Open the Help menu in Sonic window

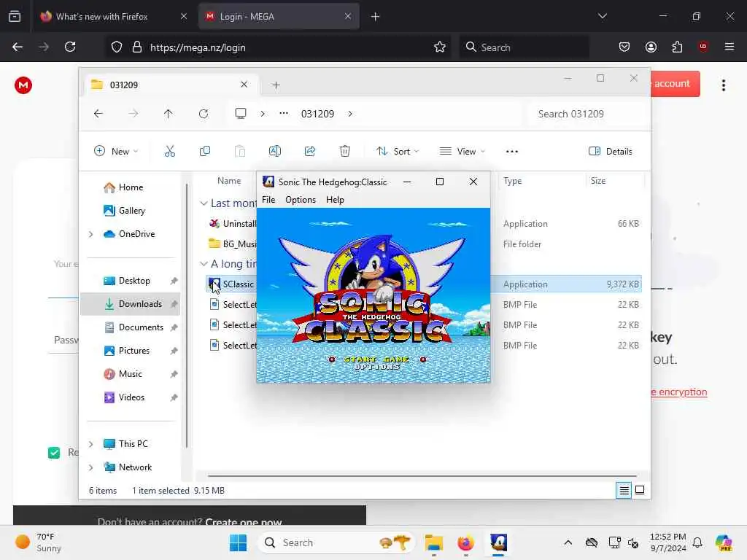pos(335,200)
